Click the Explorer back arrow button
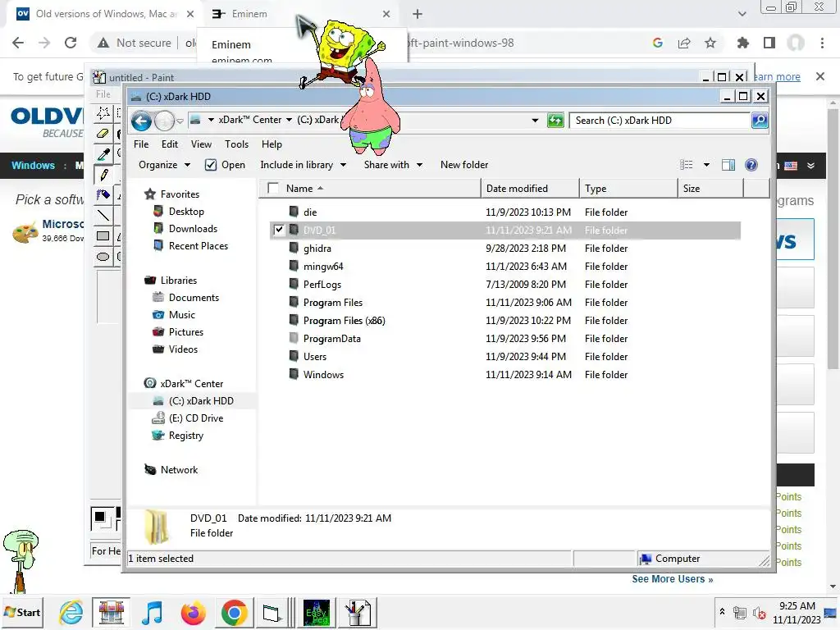 tap(141, 121)
